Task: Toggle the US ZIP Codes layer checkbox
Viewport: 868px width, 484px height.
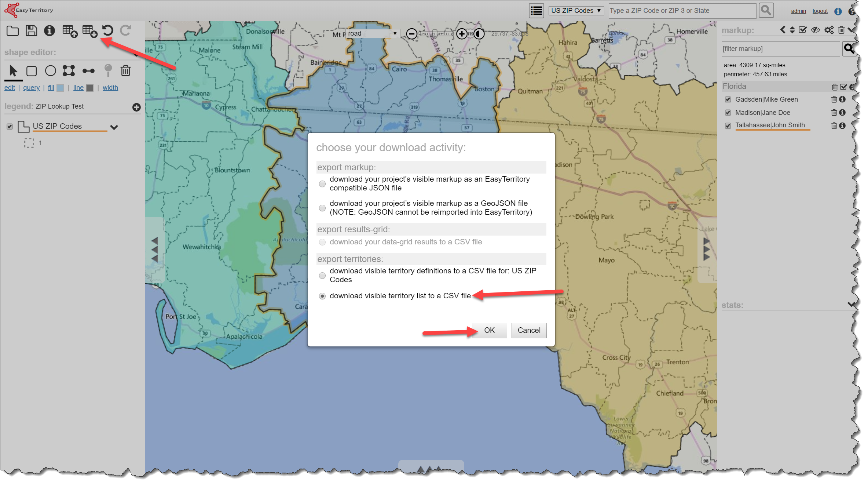Action: coord(10,127)
